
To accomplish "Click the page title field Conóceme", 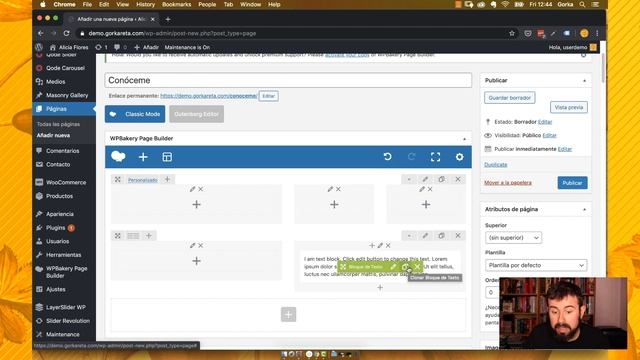I will point(288,80).
